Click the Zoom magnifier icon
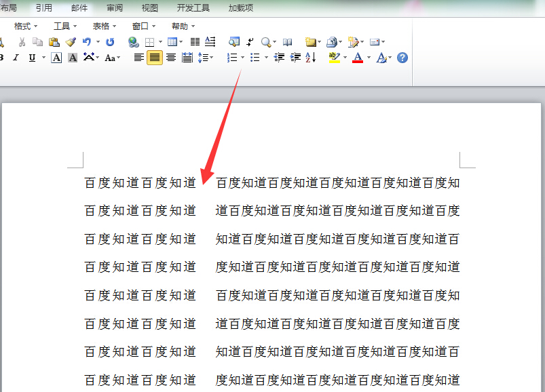Viewport: 545px width, 392px height. (266, 42)
